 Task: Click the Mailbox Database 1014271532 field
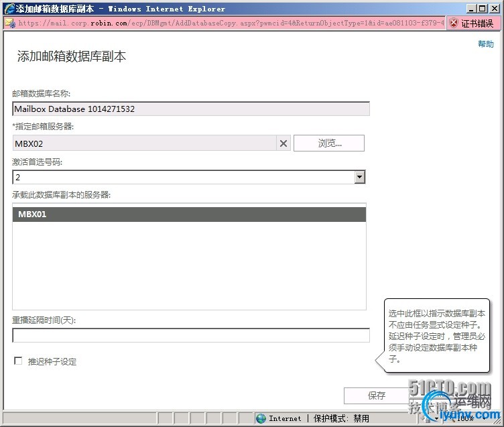pyautogui.click(x=191, y=109)
